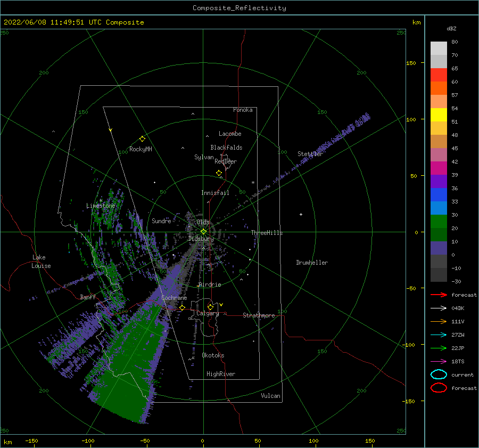Image resolution: width=479 pixels, height=448 pixels.
Task: Click the RockyMH label
Action: point(141,149)
